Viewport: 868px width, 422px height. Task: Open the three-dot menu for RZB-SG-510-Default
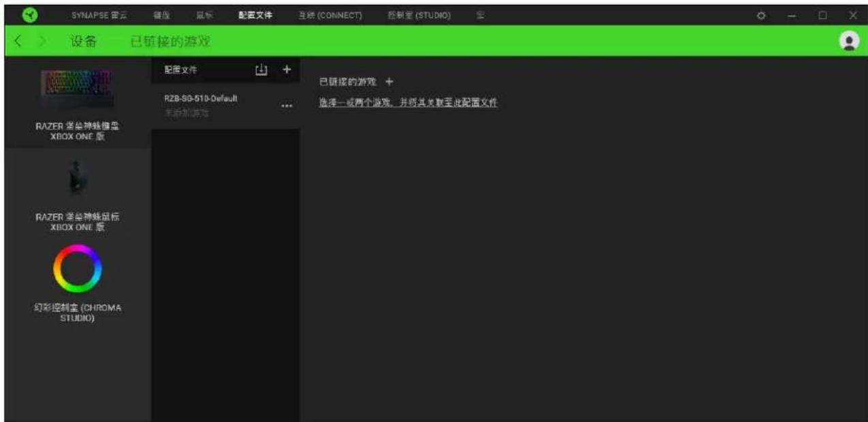tap(287, 105)
